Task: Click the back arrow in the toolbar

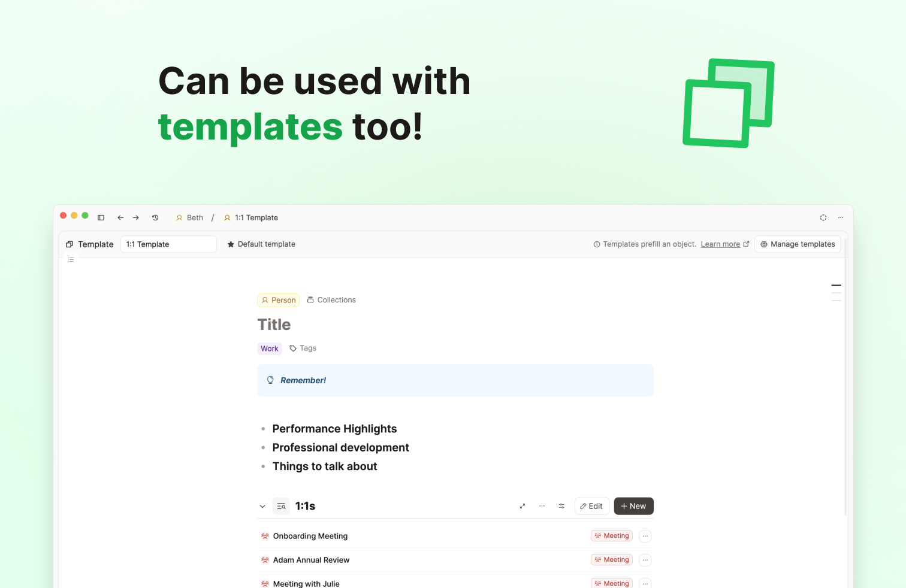Action: 120,217
